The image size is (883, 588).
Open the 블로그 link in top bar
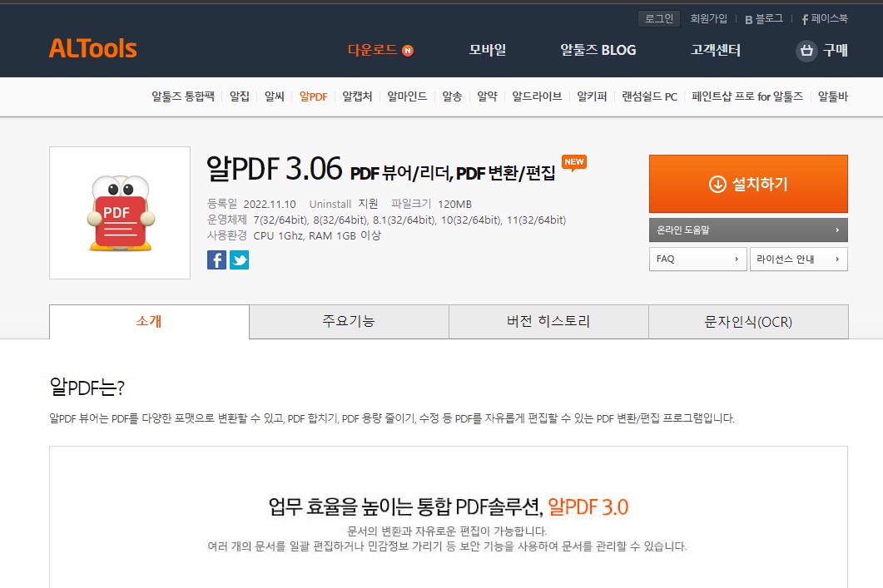[x=764, y=18]
